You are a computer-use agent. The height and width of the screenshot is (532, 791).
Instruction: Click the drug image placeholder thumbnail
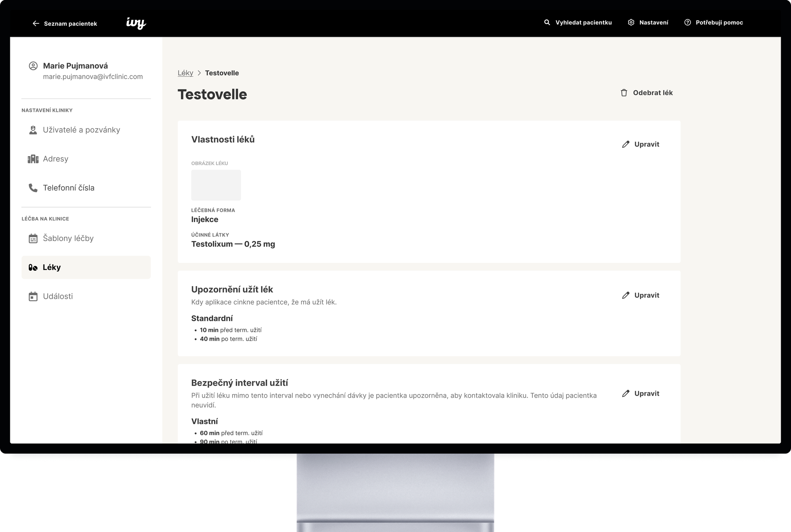pyautogui.click(x=216, y=185)
